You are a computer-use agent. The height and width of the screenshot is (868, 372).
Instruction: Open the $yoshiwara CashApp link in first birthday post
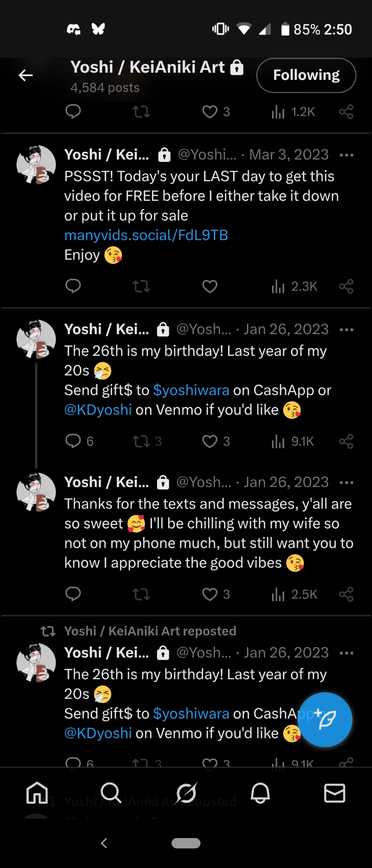191,390
